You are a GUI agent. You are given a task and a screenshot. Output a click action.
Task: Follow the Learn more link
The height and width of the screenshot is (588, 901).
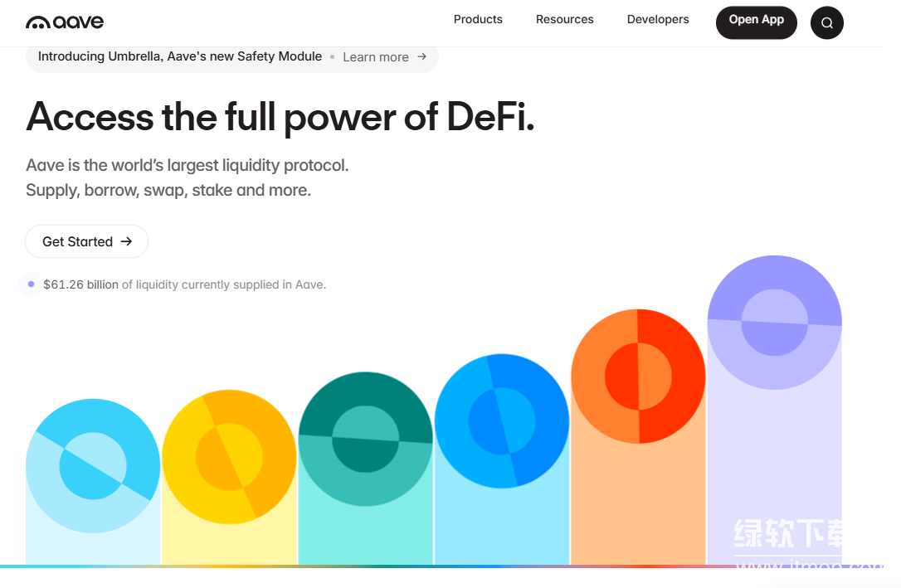(376, 57)
